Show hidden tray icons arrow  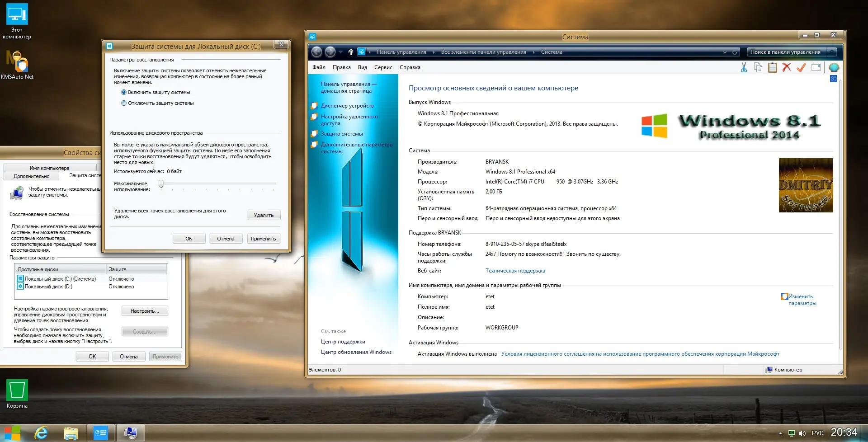780,433
